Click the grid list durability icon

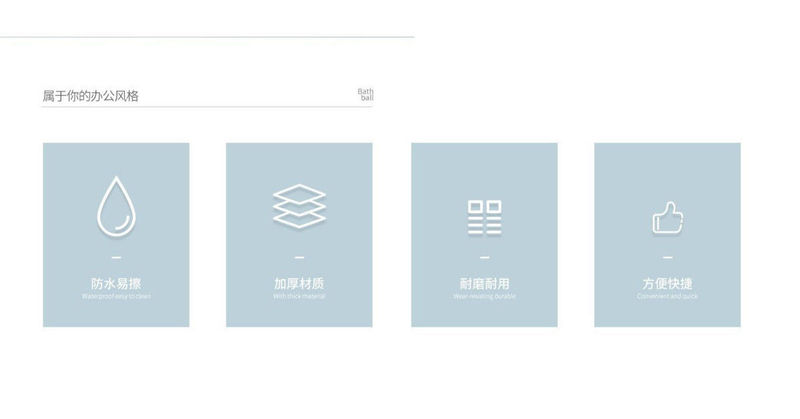[484, 217]
